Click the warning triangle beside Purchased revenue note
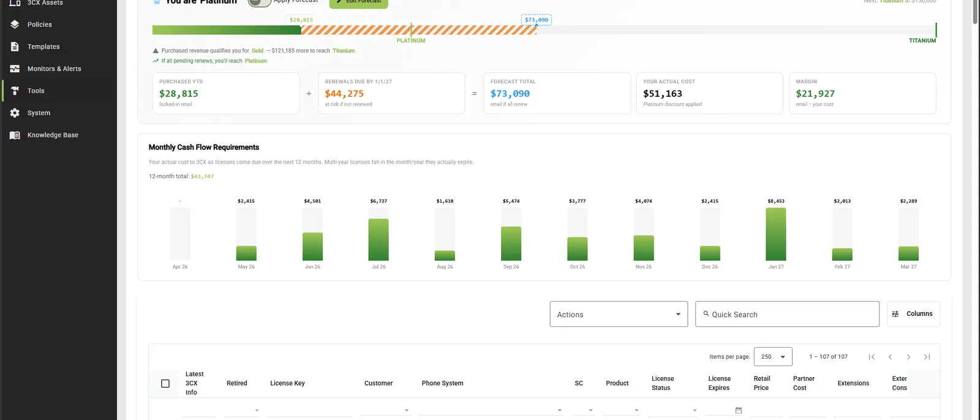Image resolution: width=980 pixels, height=420 pixels. (x=156, y=51)
